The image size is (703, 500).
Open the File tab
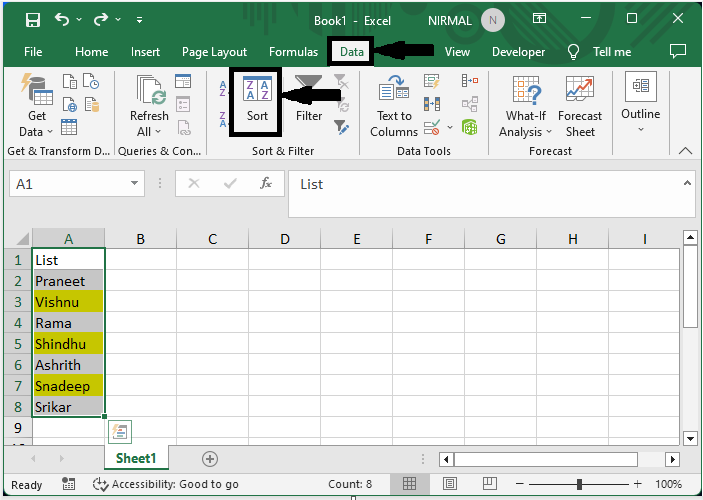click(33, 52)
